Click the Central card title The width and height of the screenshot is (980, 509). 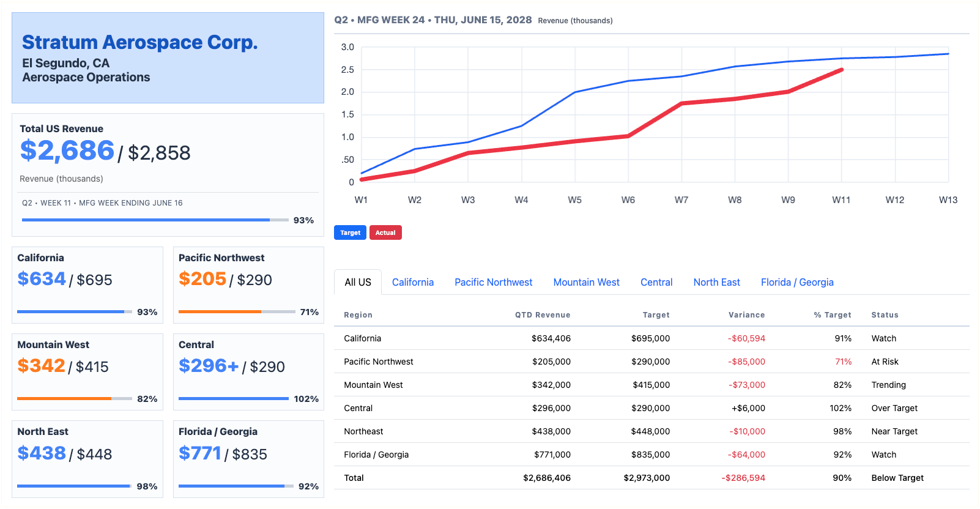click(196, 344)
